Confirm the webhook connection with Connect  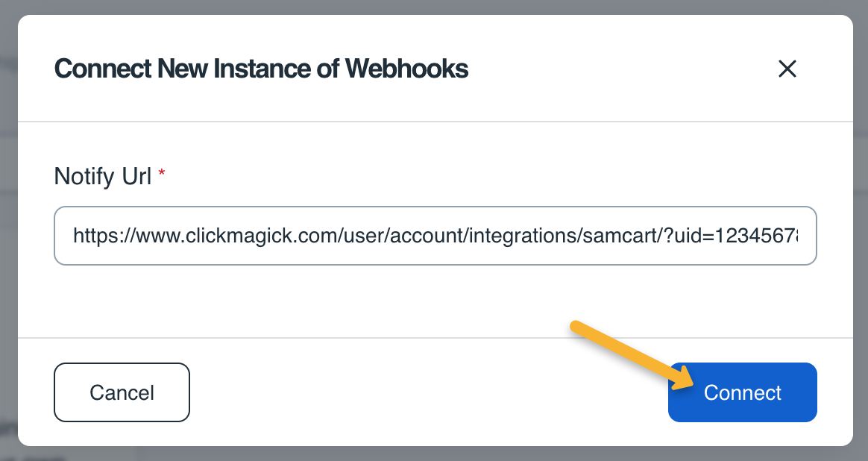[x=742, y=392]
